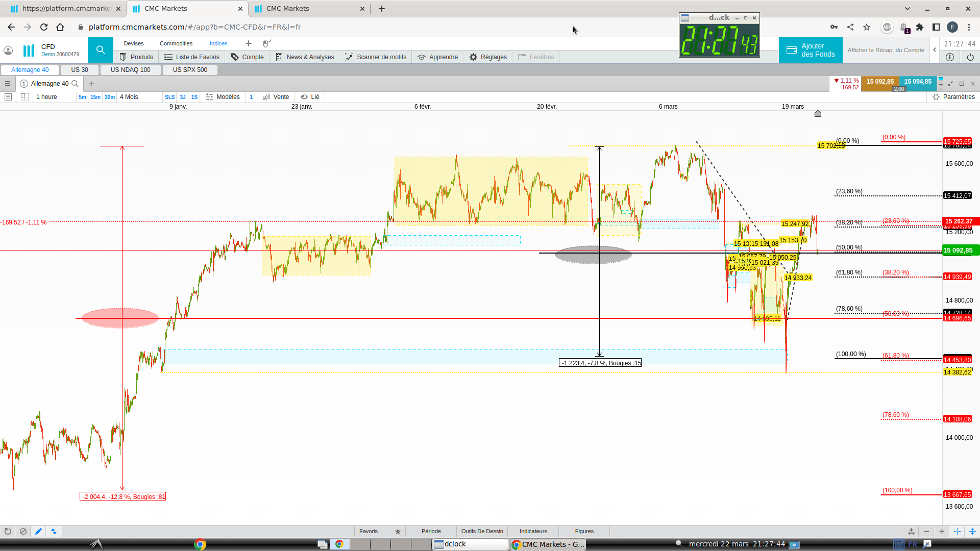
Task: Open the Commodities menu tab
Action: [x=176, y=43]
